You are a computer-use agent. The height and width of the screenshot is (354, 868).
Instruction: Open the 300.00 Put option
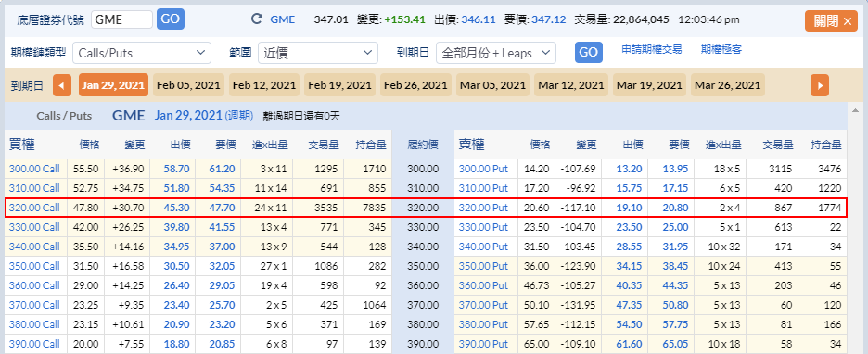483,169
